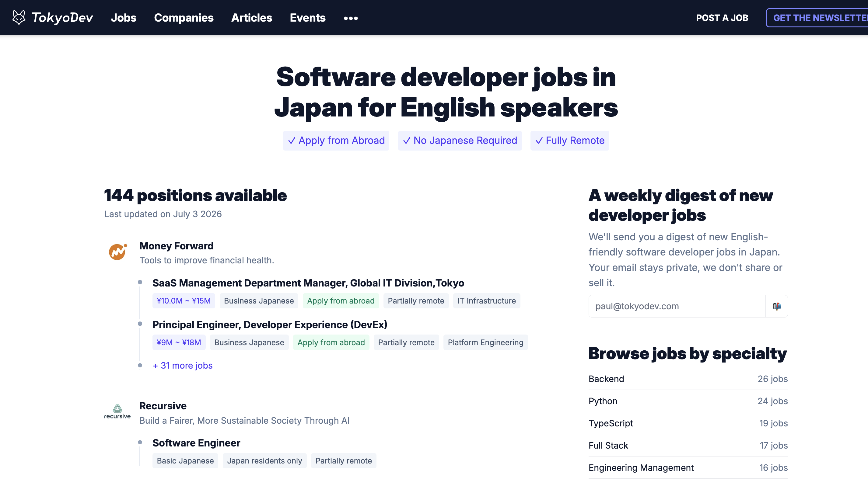Click 'Tools to improve financial health.' tagline
The height and width of the screenshot is (486, 868).
tap(207, 260)
